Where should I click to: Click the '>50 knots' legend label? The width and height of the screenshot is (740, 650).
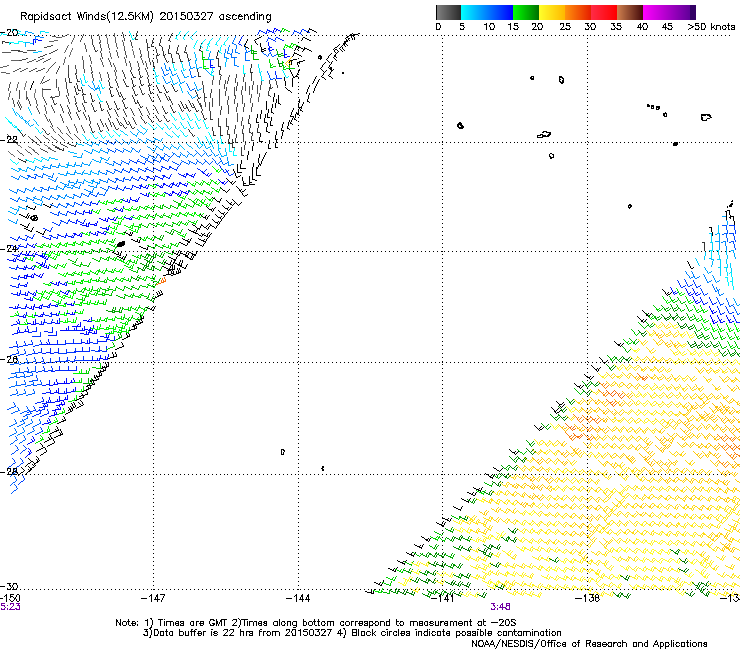pyautogui.click(x=711, y=26)
